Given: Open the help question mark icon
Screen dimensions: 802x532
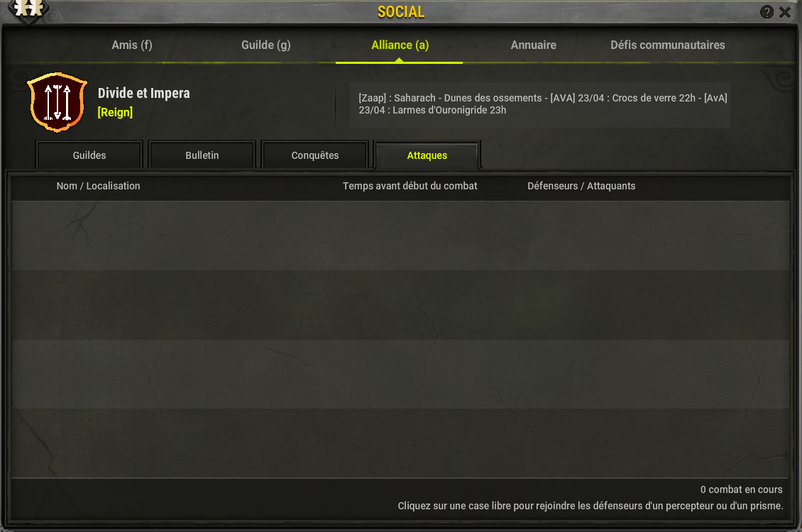Looking at the screenshot, I should point(767,12).
